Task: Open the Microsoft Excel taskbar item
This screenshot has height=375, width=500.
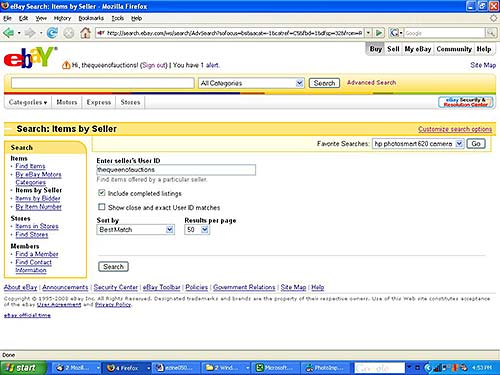Action: (276, 368)
